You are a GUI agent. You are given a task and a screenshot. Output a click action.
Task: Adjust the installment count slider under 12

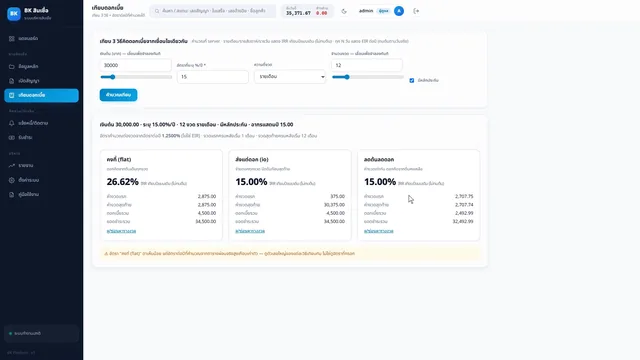click(x=367, y=77)
